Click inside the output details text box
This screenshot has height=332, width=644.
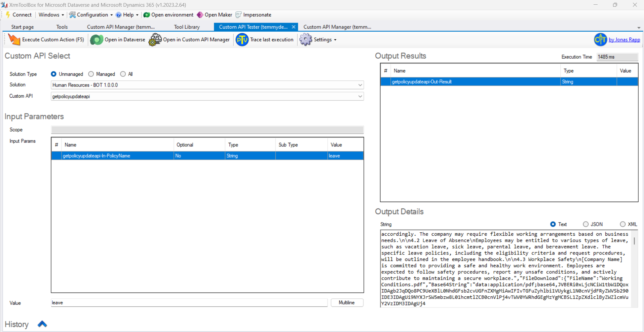click(x=506, y=269)
